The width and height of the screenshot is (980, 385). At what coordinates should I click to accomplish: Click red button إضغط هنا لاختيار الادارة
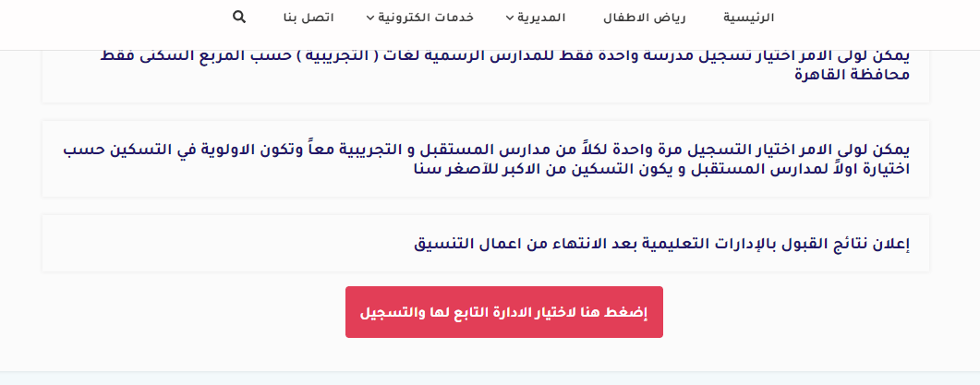(x=503, y=312)
